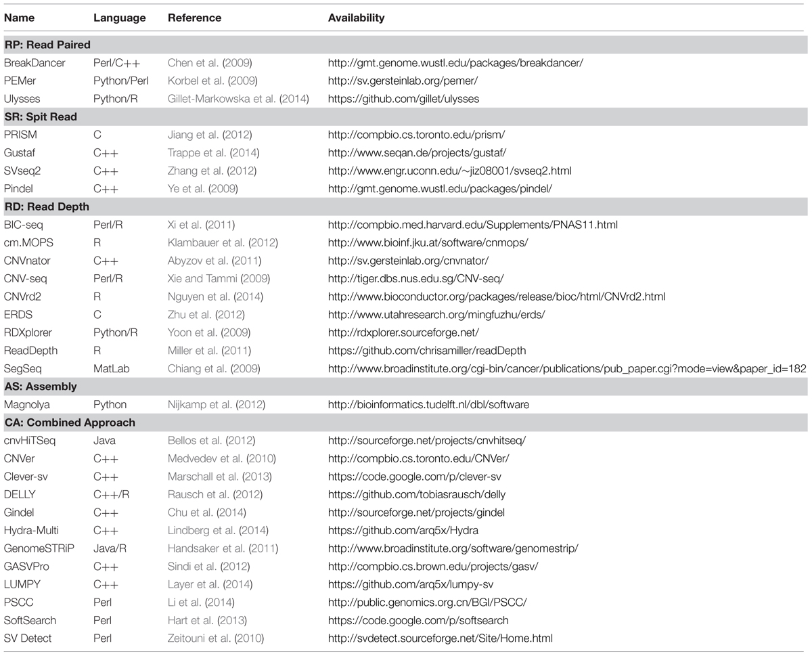
Task: Open the Ulysses GitHub URL
Action: coord(403,99)
